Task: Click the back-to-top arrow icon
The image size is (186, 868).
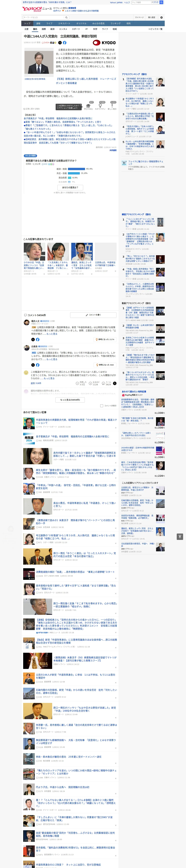Action: point(180,537)
